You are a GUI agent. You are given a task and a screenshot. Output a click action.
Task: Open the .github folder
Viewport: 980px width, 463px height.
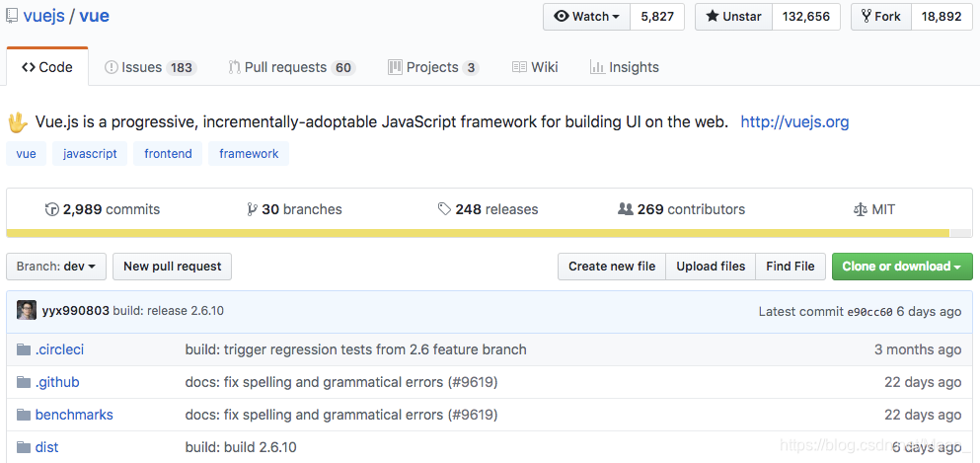(57, 382)
